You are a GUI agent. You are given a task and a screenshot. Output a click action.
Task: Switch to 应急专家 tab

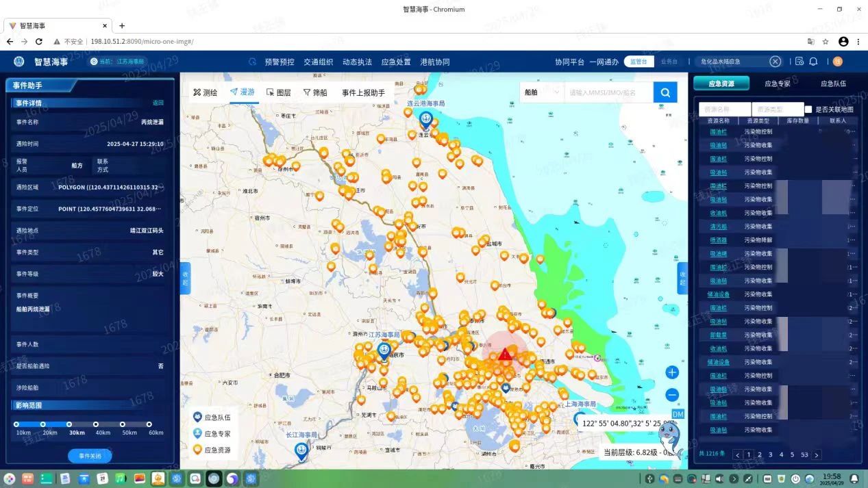(x=778, y=84)
